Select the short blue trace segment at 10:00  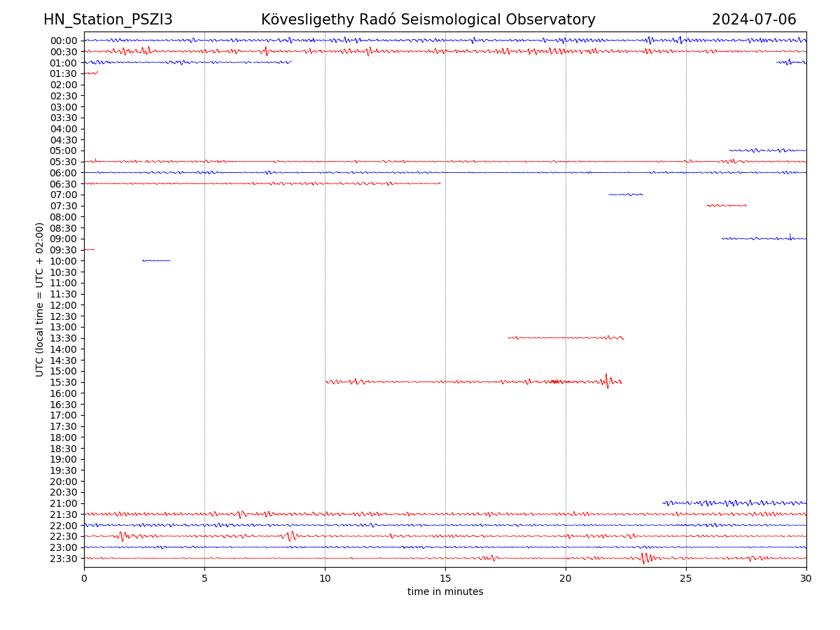[156, 260]
